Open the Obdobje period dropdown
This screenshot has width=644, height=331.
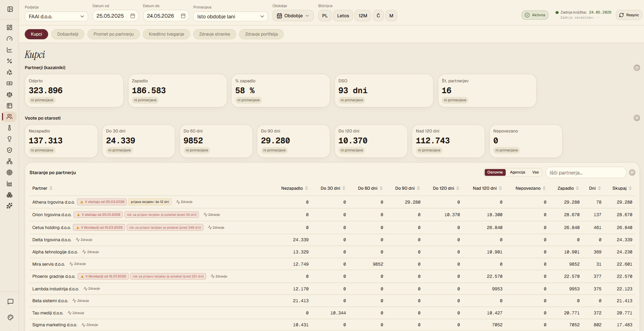[293, 16]
